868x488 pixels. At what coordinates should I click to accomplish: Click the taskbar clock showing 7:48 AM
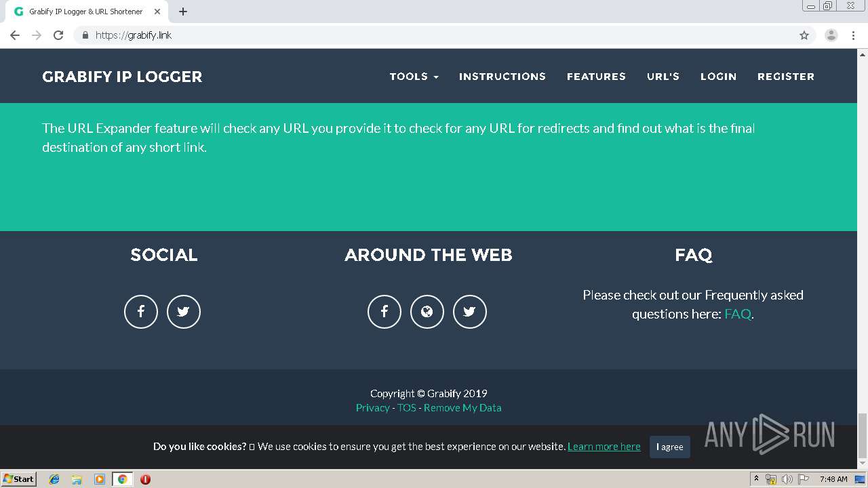pyautogui.click(x=833, y=479)
